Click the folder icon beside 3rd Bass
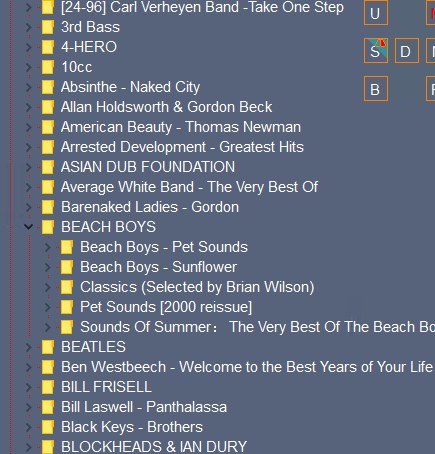Screen dimensions: 435x454 (48, 27)
